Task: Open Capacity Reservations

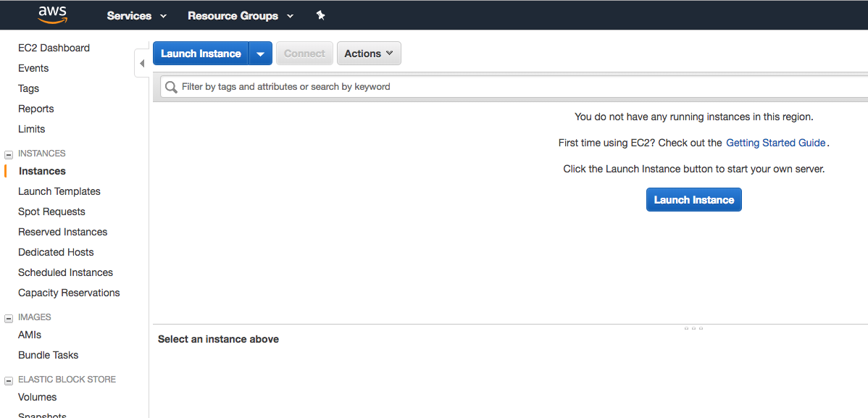Action: (x=69, y=293)
